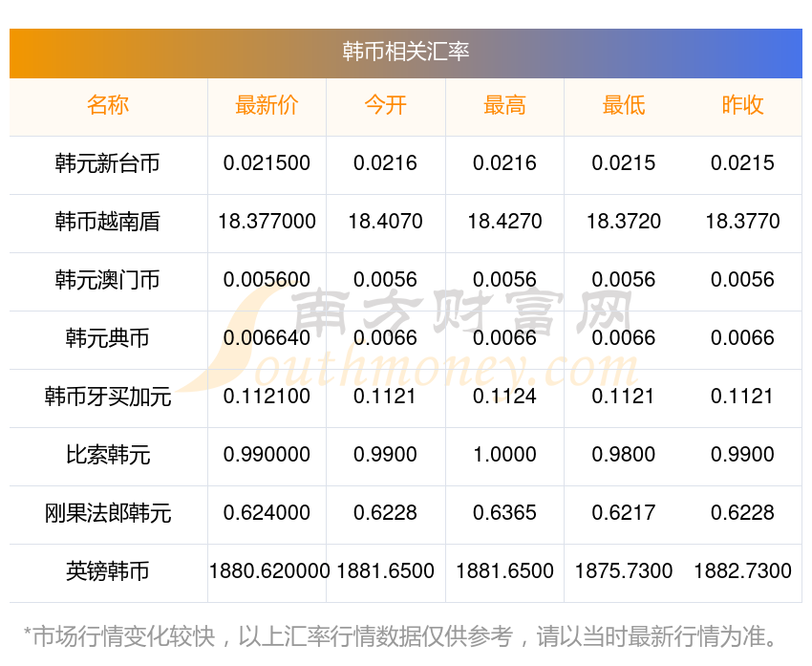Click the 韩币越南盾 currency pair name
812x666 pixels.
(x=108, y=222)
